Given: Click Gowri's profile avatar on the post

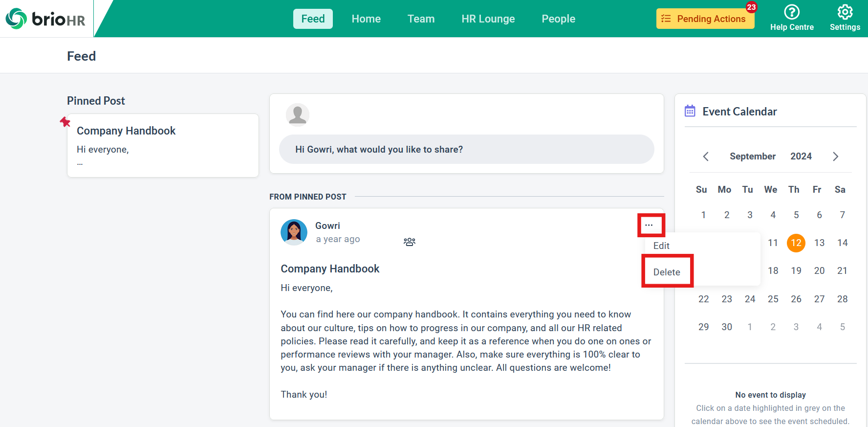Looking at the screenshot, I should pos(294,232).
